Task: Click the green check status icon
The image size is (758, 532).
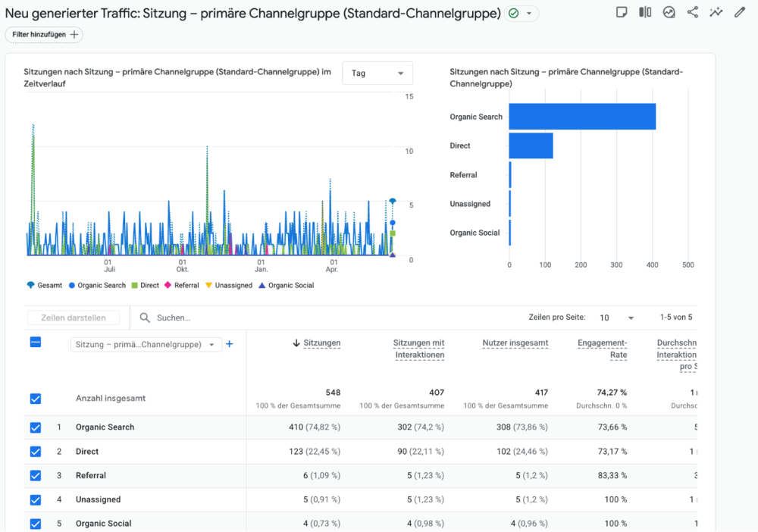Action: [x=514, y=14]
